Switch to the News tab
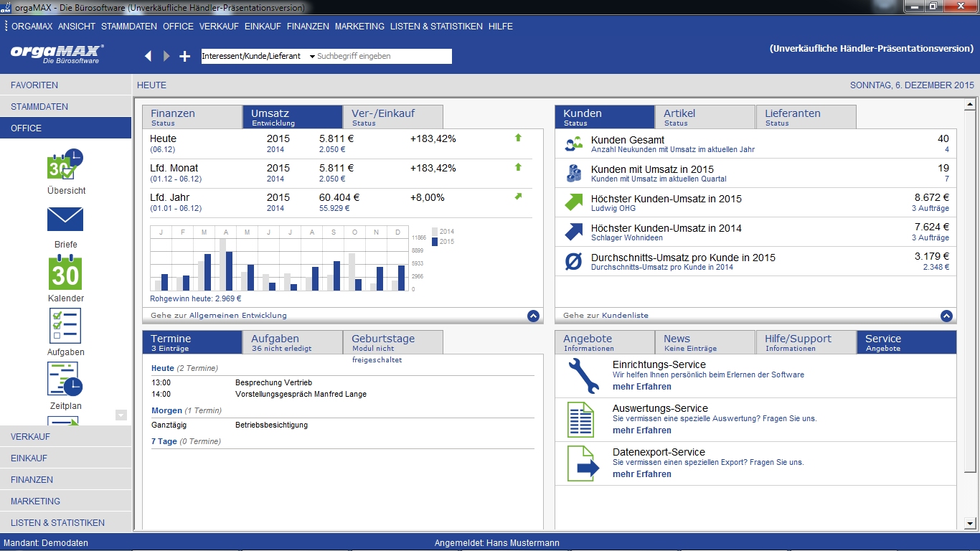980x551 pixels. [705, 342]
